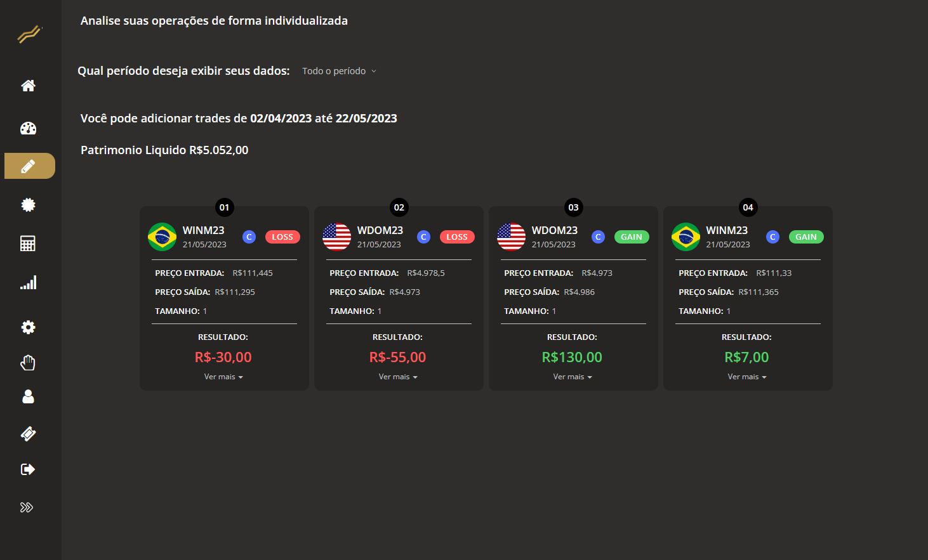Click the blue C badge on trade 04
Viewport: 928px width, 560px height.
[772, 237]
